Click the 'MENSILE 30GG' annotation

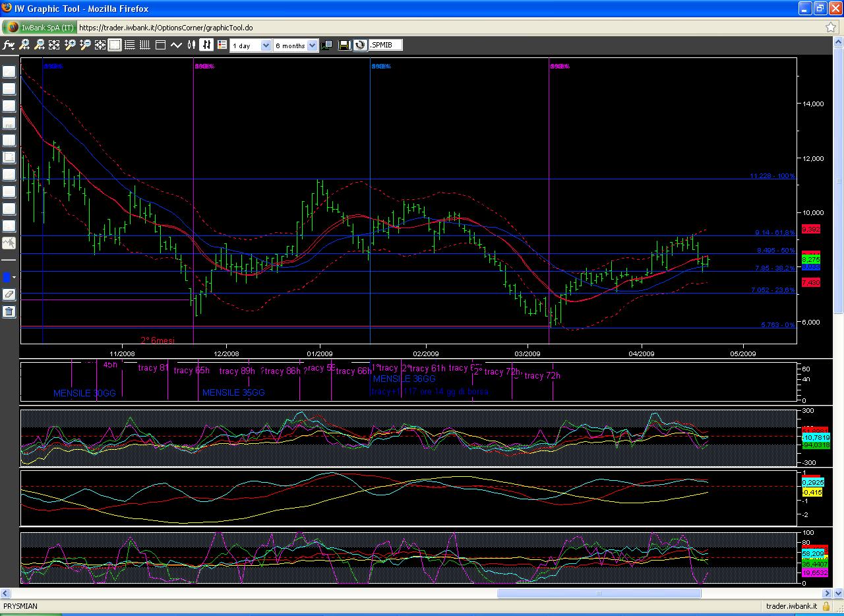point(84,393)
